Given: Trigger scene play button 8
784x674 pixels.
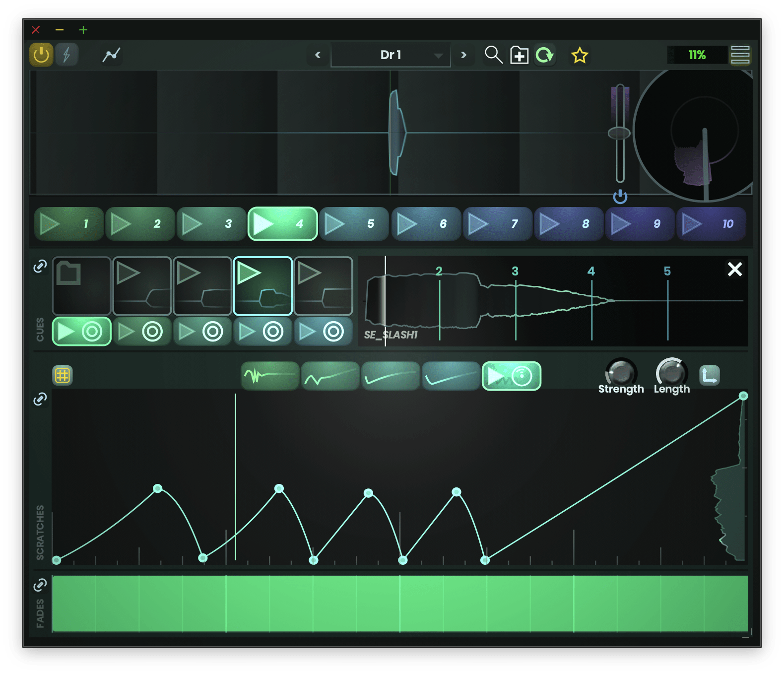Looking at the screenshot, I should (x=569, y=224).
